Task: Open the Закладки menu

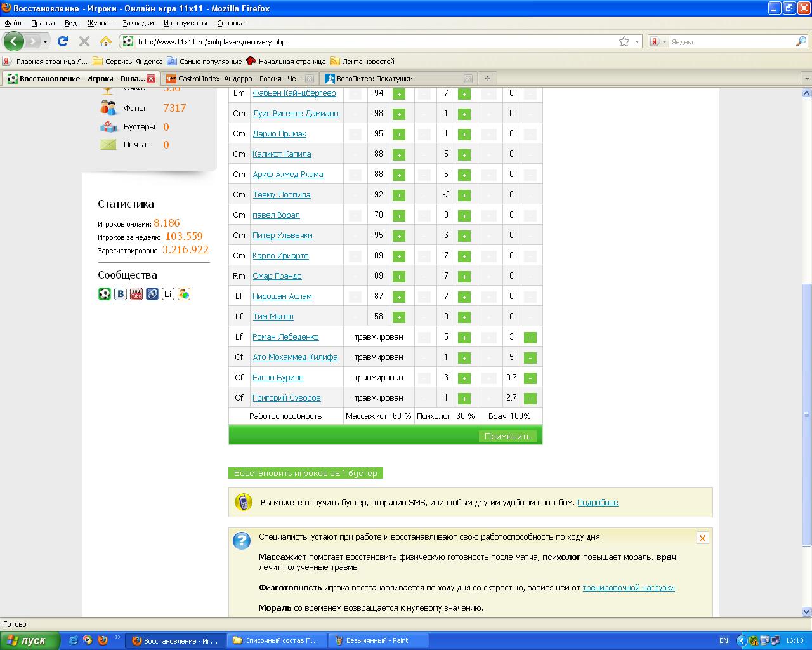Action: [x=138, y=23]
